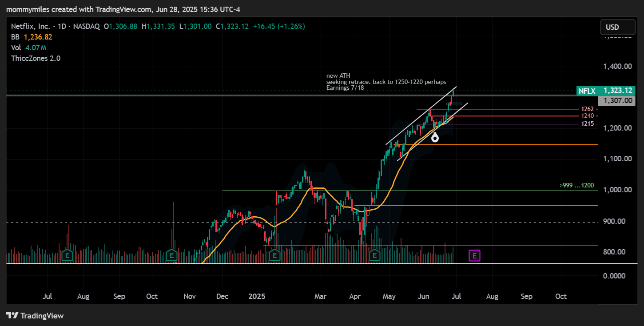Click the TradingView logo
Image resolution: width=644 pixels, height=326 pixels.
click(x=35, y=316)
